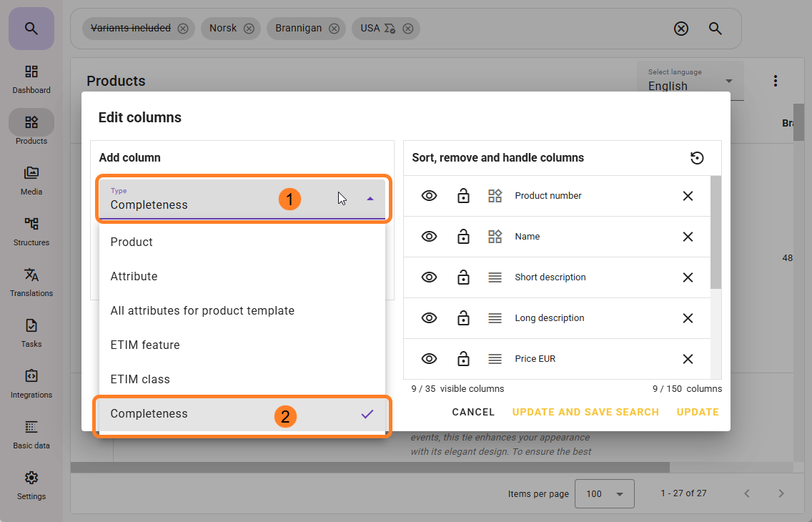Toggle visibility of Short description column
Image resolution: width=812 pixels, height=522 pixels.
pos(429,277)
